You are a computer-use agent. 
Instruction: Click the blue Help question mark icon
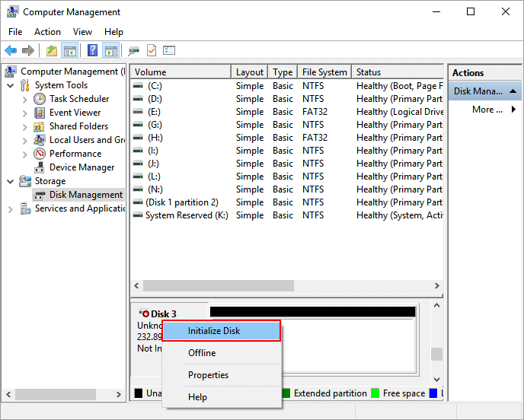coord(92,51)
